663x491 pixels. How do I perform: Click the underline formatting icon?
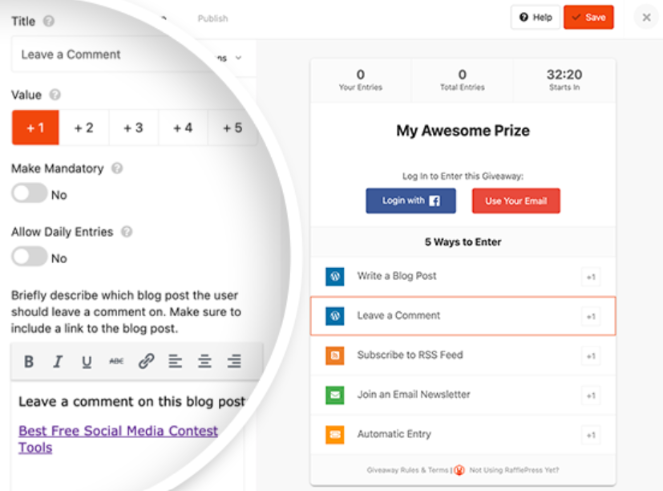click(x=87, y=362)
